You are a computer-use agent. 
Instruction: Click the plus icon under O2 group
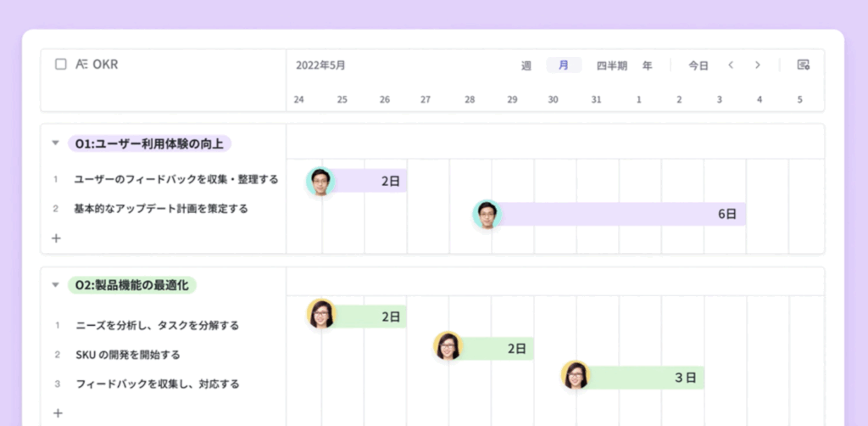click(x=57, y=413)
